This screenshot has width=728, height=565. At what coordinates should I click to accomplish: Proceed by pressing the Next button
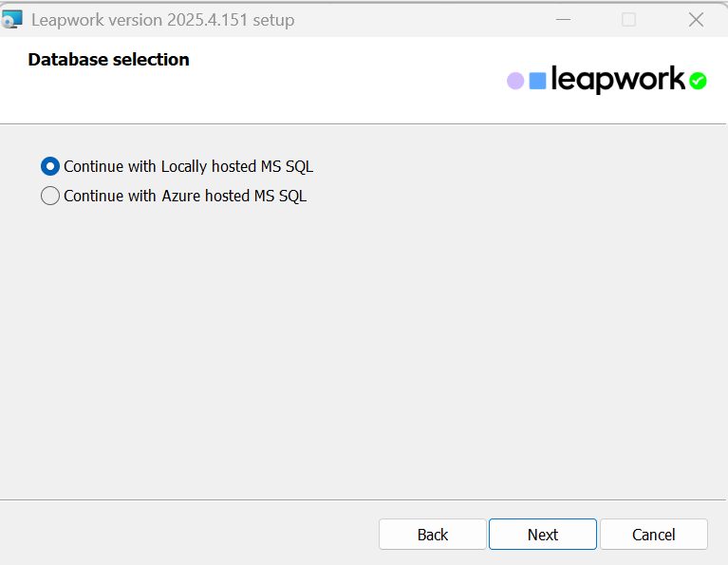(542, 535)
